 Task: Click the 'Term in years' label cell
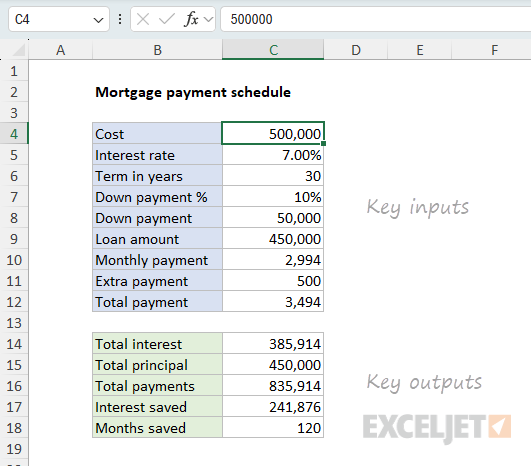point(157,176)
